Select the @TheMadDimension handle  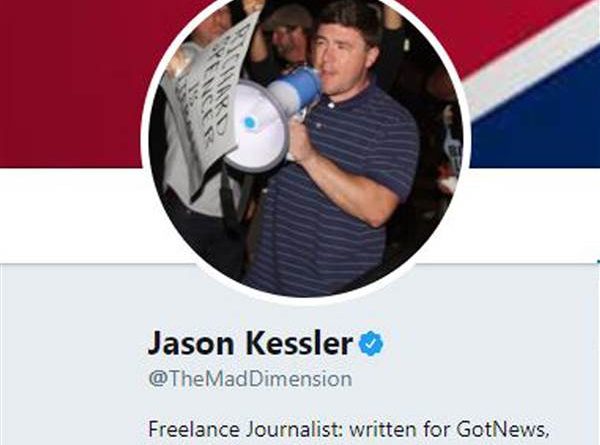[x=250, y=379]
